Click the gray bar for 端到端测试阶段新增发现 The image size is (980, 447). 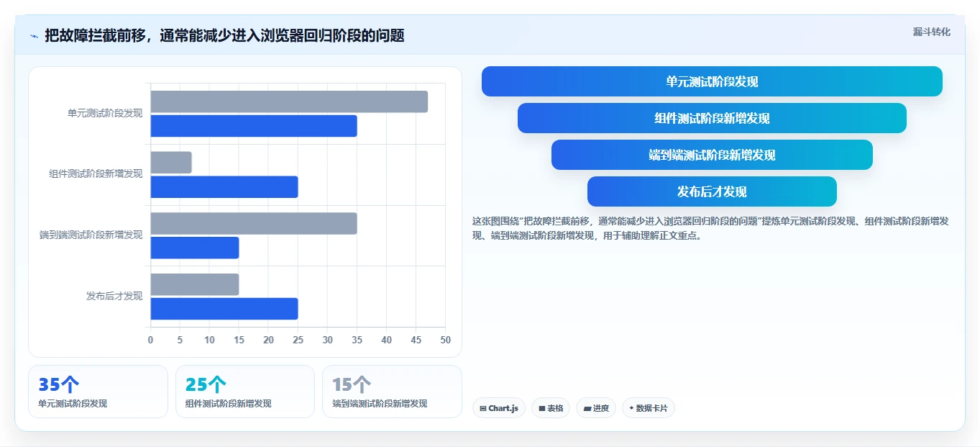pyautogui.click(x=254, y=223)
